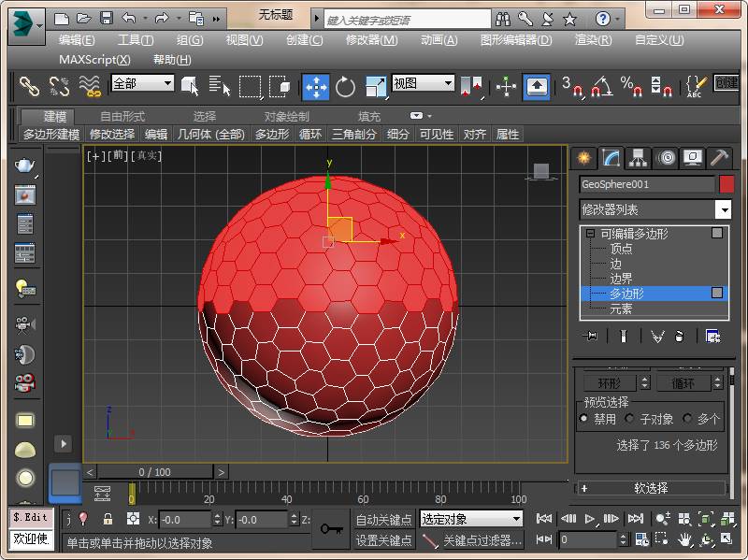Switch to the 对象绘制 ribbon tab
748x560 pixels.
(x=287, y=116)
